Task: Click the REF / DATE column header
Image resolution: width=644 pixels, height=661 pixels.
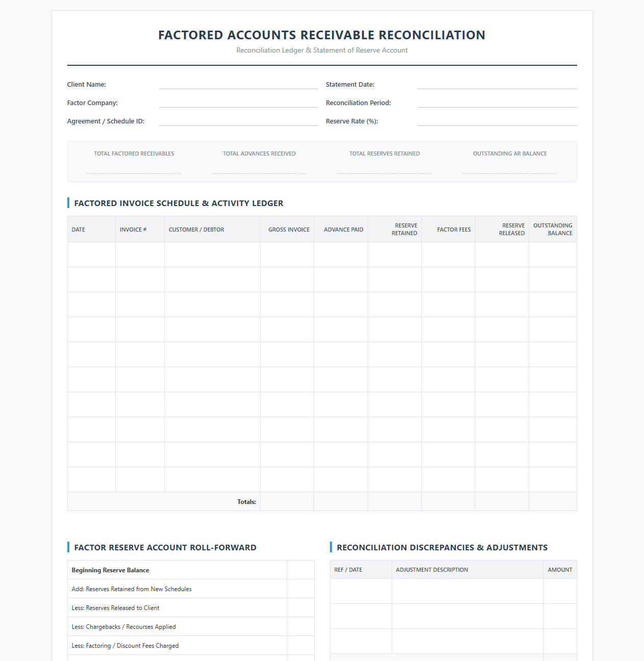Action: click(x=361, y=570)
